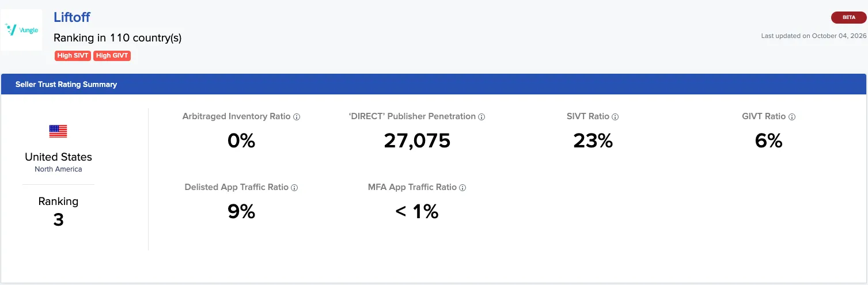868x285 pixels.
Task: Click the 9% Delisted App Traffic value
Action: [x=241, y=211]
